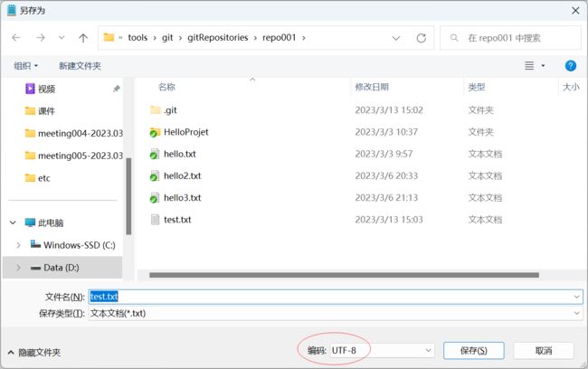Screen dimensions: 588x369
Task: Go back using the back arrow
Action: 15,37
